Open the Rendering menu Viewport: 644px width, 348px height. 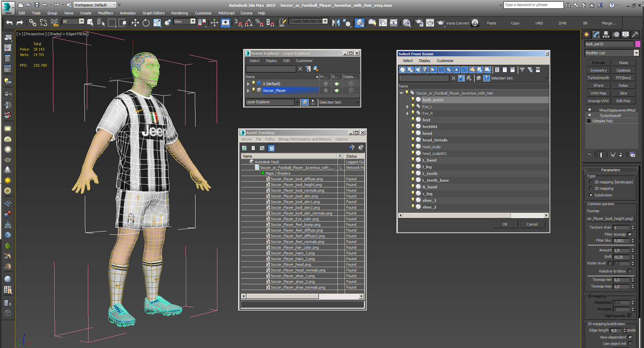coord(180,13)
